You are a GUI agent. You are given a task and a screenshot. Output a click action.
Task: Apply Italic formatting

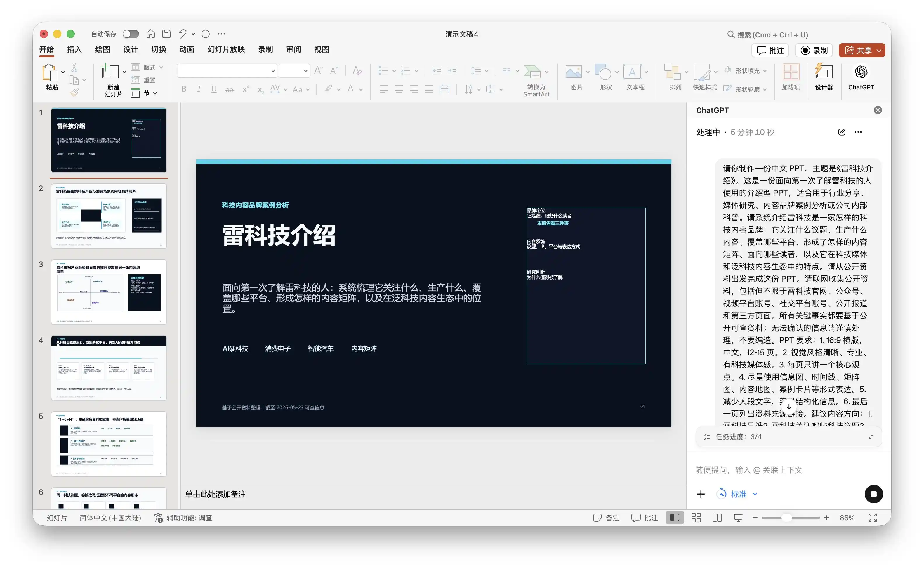click(199, 89)
